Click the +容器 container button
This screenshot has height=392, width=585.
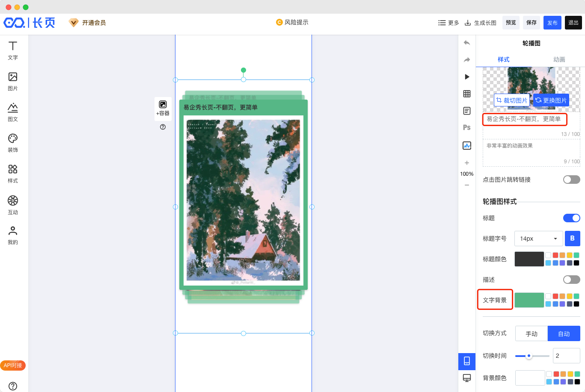point(163,108)
